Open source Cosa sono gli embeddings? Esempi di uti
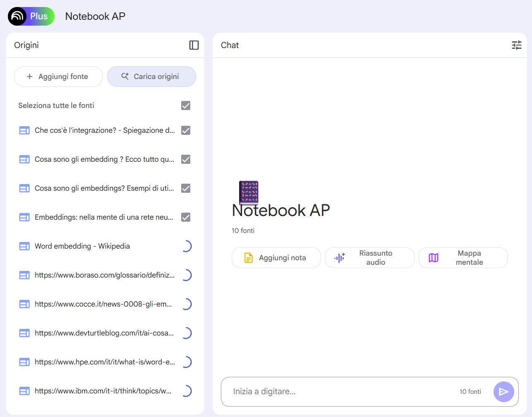This screenshot has height=417, width=532. pos(104,188)
